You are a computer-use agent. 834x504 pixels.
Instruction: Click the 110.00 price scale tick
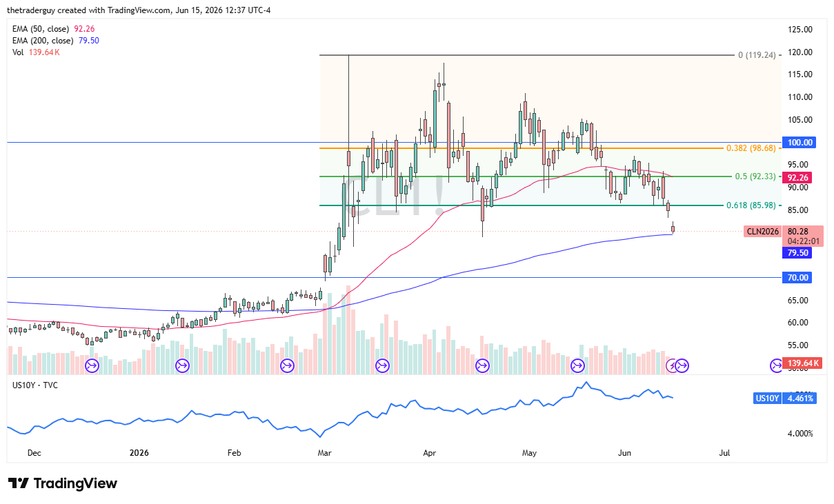(799, 97)
